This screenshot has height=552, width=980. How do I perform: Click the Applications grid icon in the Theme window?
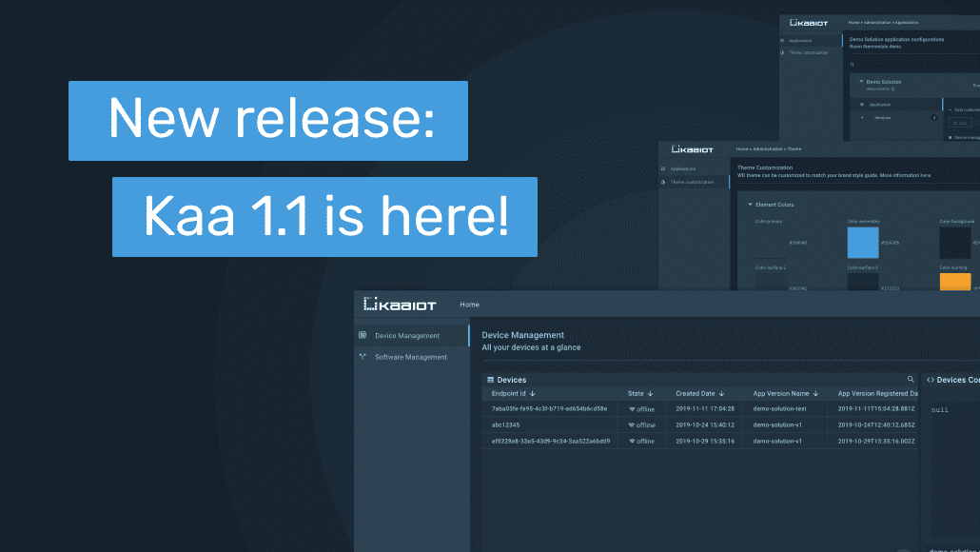[x=663, y=168]
